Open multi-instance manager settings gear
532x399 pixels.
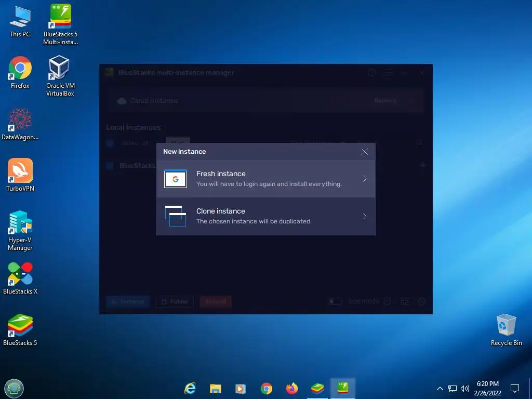tap(422, 301)
